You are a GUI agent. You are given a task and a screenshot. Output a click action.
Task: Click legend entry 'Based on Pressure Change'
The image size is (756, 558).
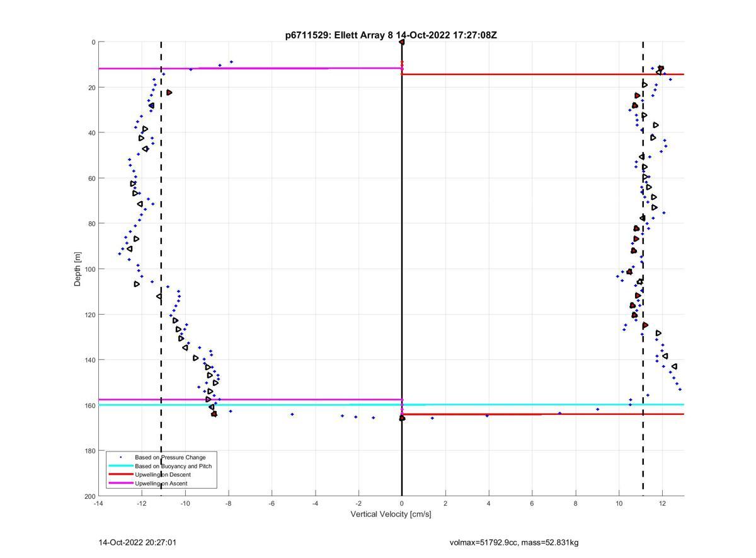coord(170,457)
